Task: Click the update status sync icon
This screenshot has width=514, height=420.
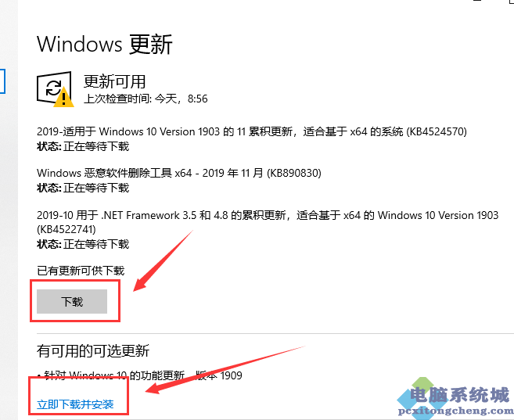Action: pyautogui.click(x=53, y=88)
